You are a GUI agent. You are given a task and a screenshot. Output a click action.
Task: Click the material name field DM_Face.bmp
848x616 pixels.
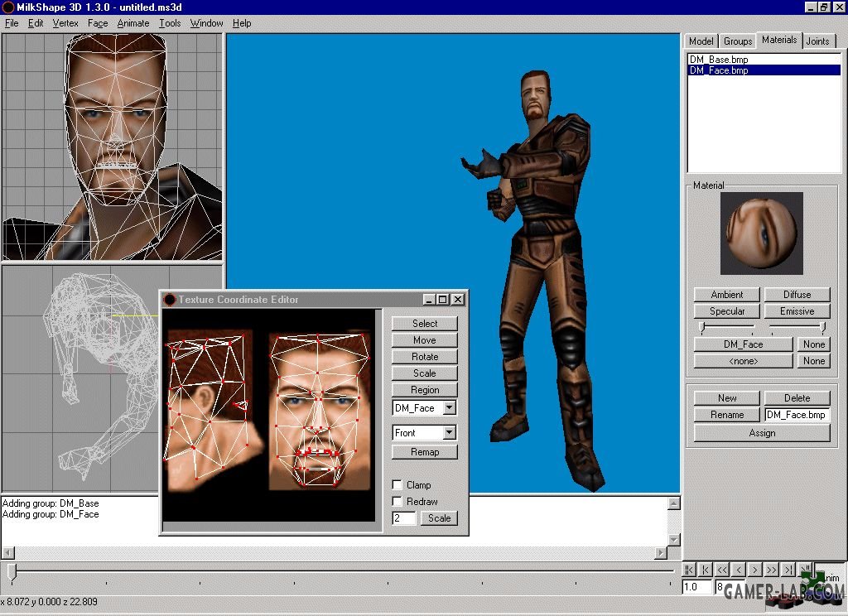(797, 415)
